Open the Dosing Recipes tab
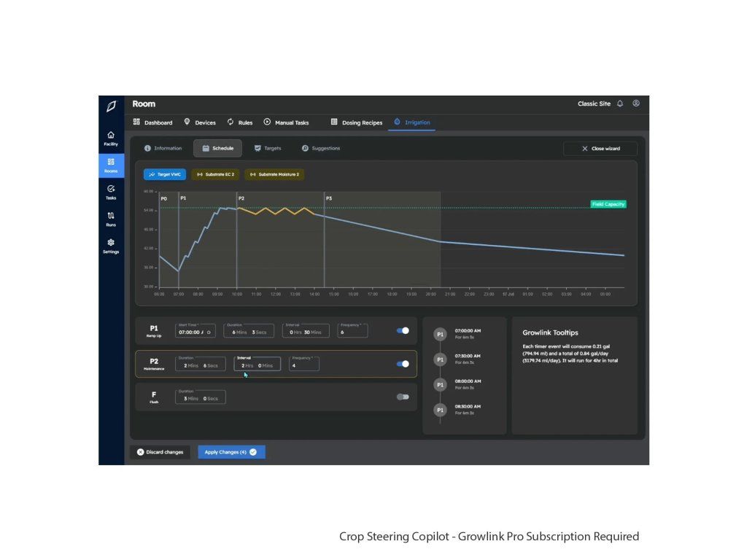 click(x=357, y=122)
